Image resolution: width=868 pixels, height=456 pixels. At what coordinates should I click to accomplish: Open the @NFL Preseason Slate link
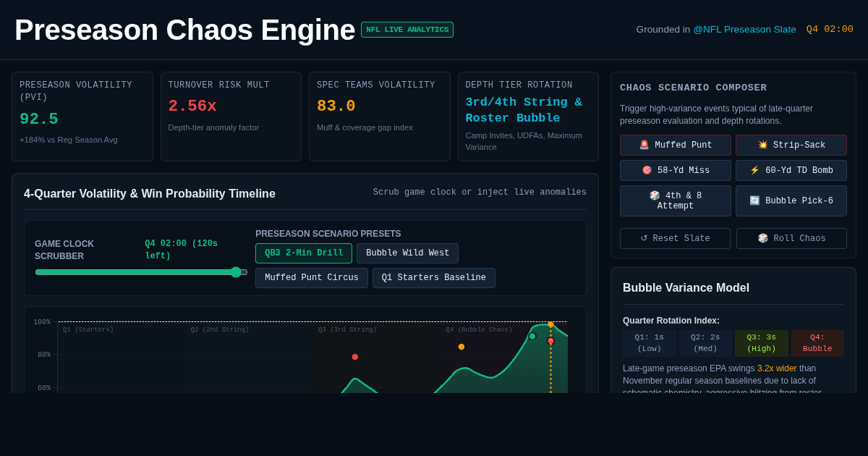744,30
